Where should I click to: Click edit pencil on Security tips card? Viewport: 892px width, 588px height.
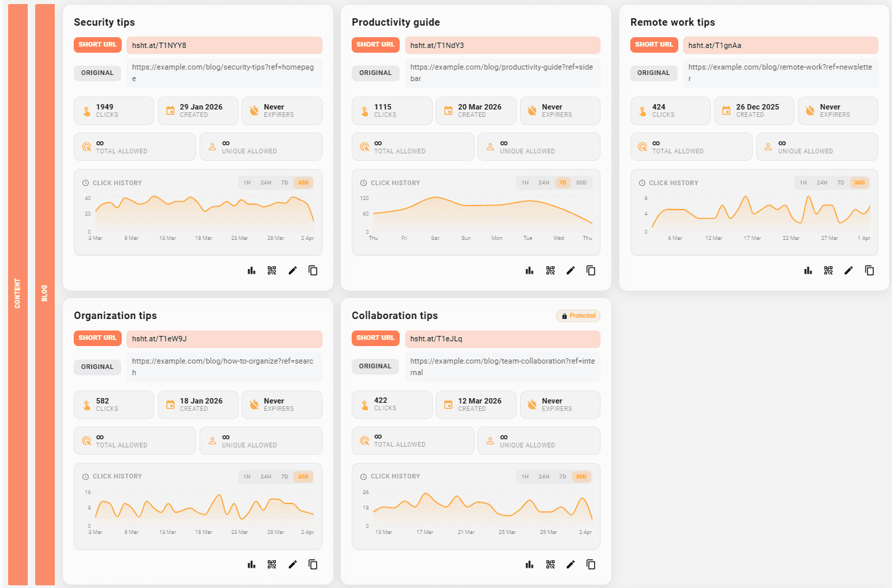click(x=293, y=270)
